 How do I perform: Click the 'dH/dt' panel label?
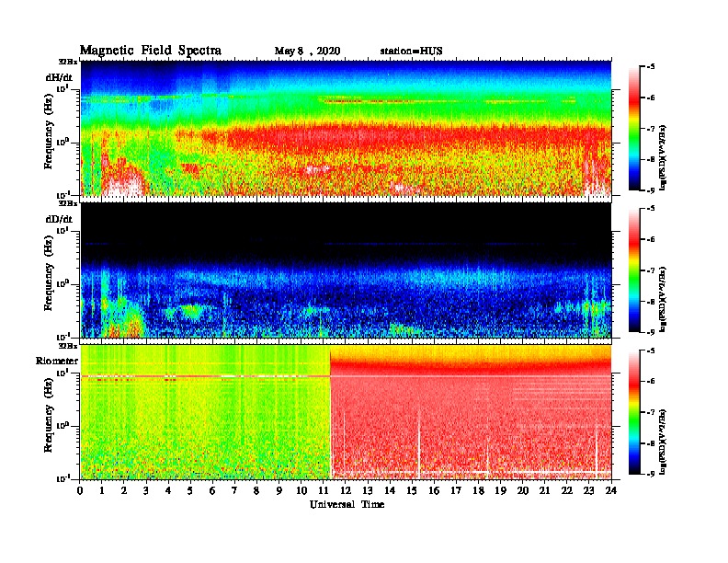tap(59, 77)
